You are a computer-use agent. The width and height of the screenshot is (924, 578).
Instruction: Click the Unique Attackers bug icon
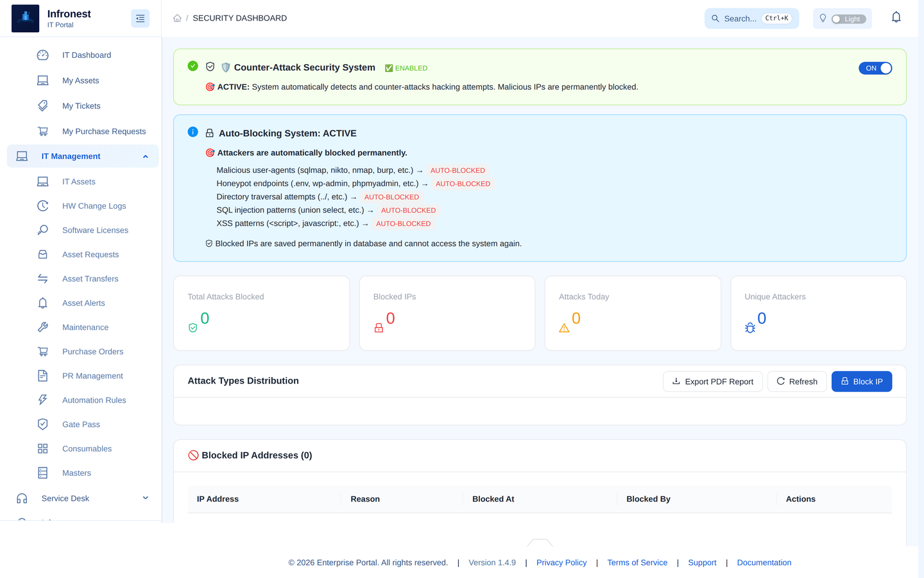tap(750, 328)
